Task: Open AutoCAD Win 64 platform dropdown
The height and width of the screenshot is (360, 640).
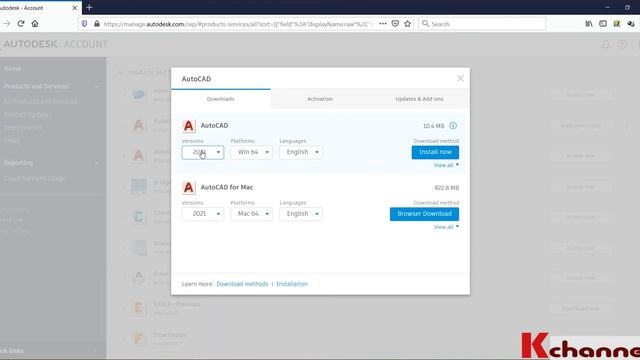Action: pos(251,152)
